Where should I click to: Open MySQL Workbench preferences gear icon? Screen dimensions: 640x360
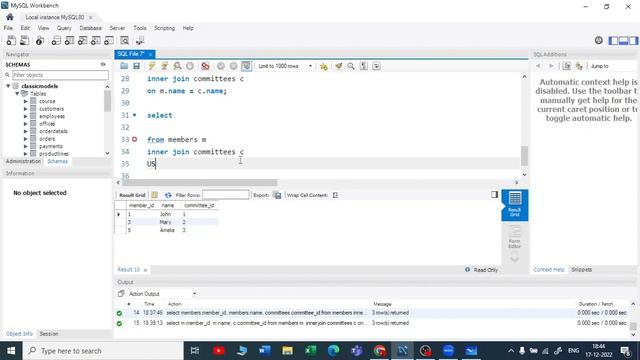coord(598,40)
